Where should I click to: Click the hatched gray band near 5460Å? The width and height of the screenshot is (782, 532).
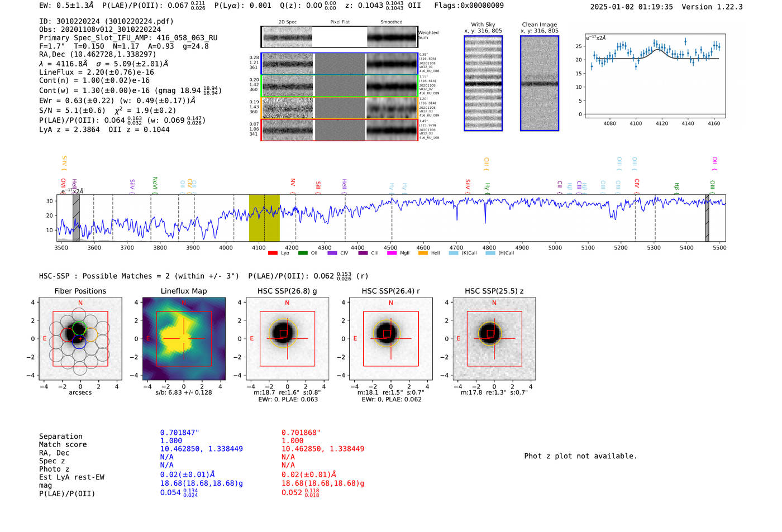[707, 218]
